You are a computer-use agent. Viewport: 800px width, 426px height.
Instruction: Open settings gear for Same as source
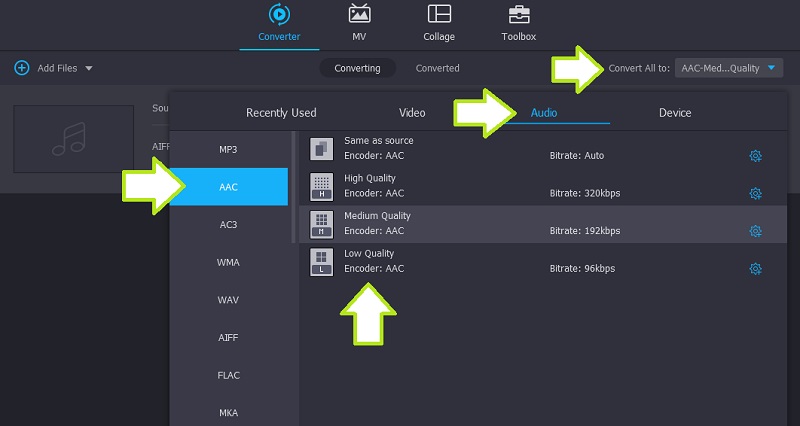pyautogui.click(x=756, y=156)
